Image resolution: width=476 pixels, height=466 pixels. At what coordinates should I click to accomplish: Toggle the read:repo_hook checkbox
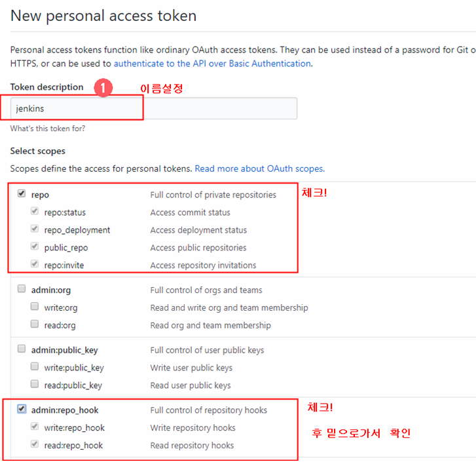click(35, 444)
